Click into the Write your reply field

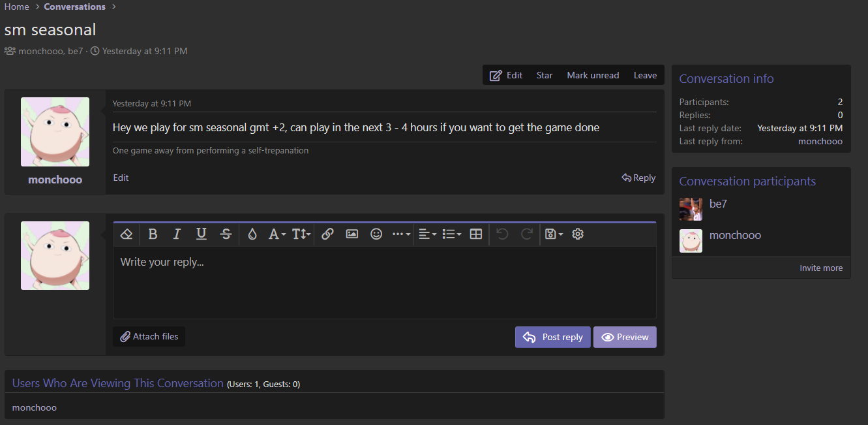coord(384,282)
